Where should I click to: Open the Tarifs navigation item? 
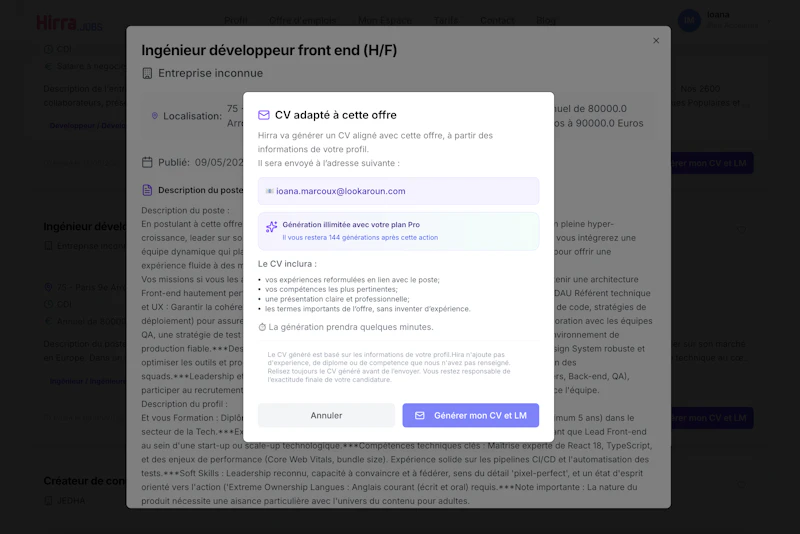point(446,20)
